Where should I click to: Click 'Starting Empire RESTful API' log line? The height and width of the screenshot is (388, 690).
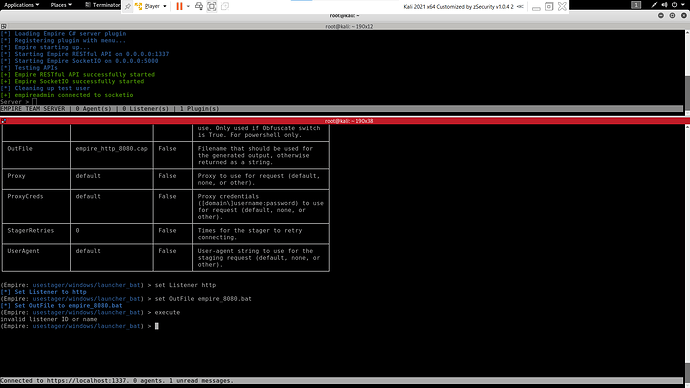[x=85, y=54]
